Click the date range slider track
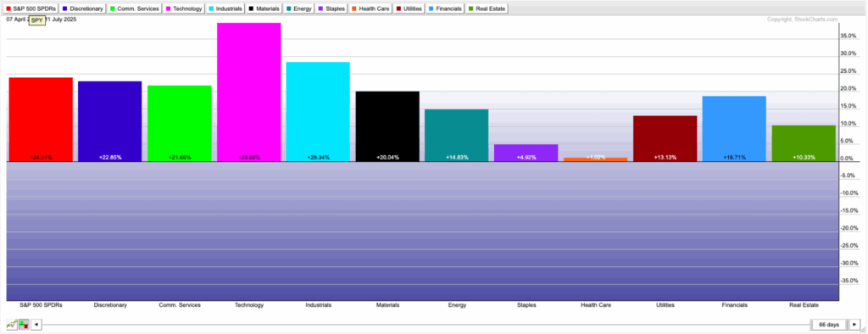The width and height of the screenshot is (868, 334). [x=426, y=325]
